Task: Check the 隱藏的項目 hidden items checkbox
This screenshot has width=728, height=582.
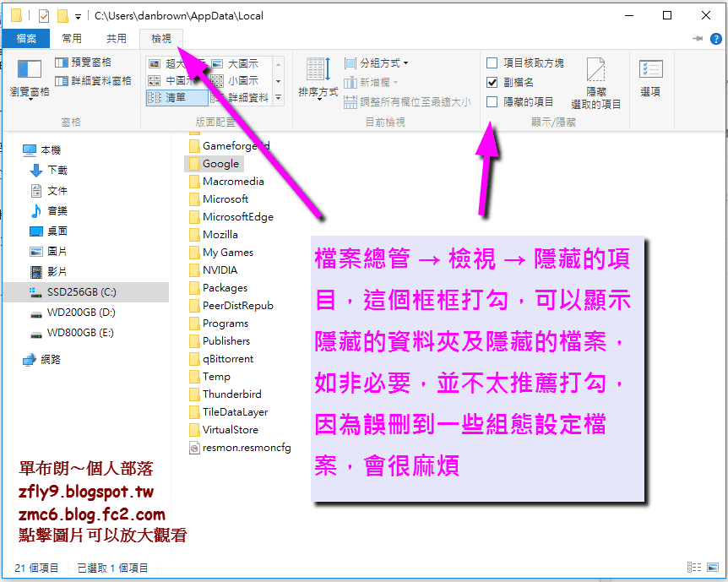Action: [x=492, y=101]
